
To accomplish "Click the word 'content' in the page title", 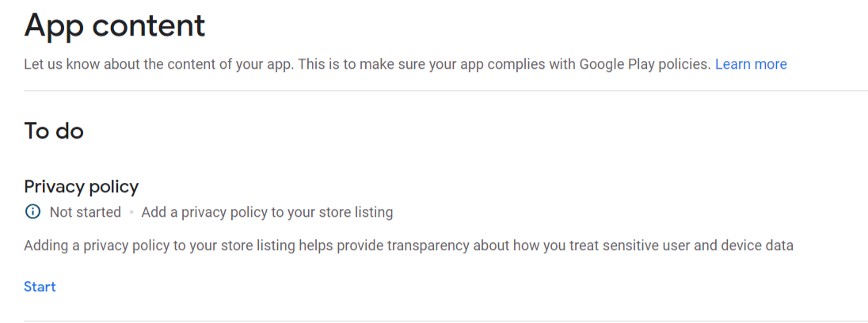I will (x=150, y=26).
